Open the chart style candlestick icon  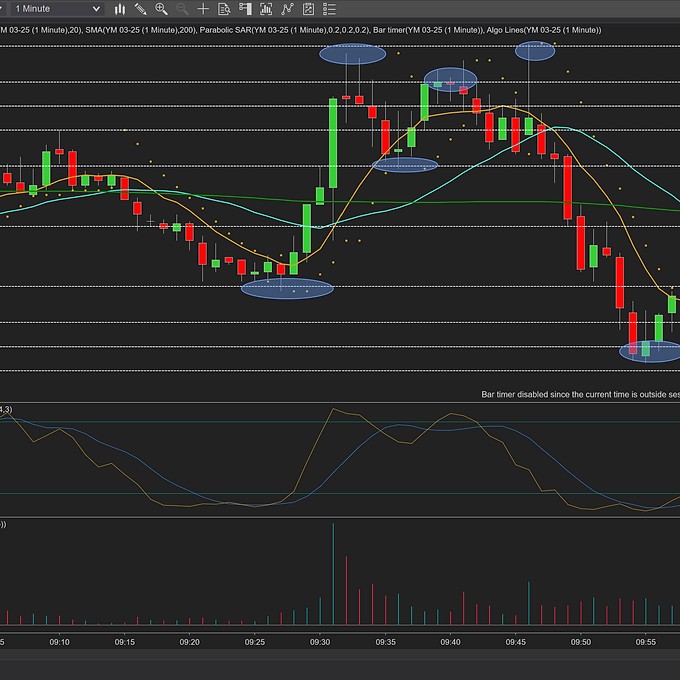[120, 9]
